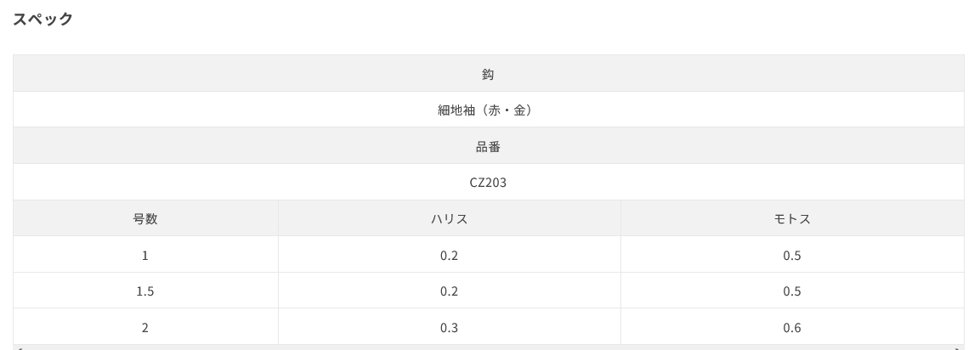Click the スペック heading
This screenshot has width=980, height=350.
(x=43, y=19)
